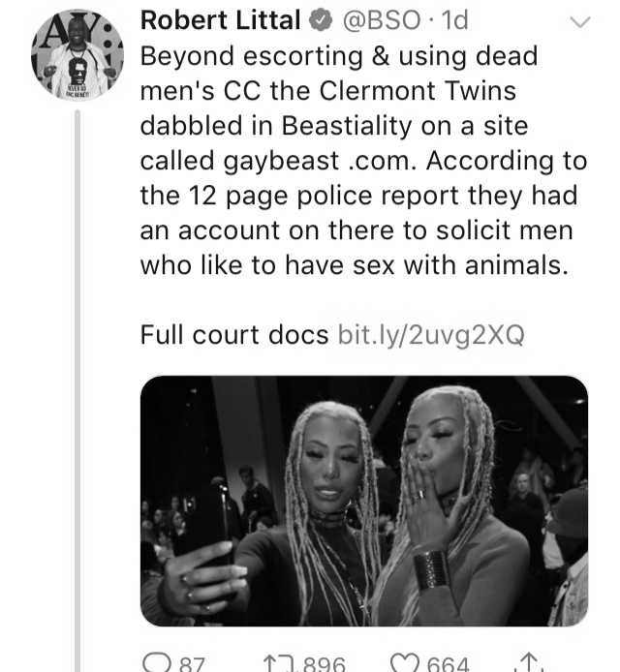This screenshot has height=672, width=620.
Task: Open the attached black-and-white selfie photo
Action: tap(364, 501)
